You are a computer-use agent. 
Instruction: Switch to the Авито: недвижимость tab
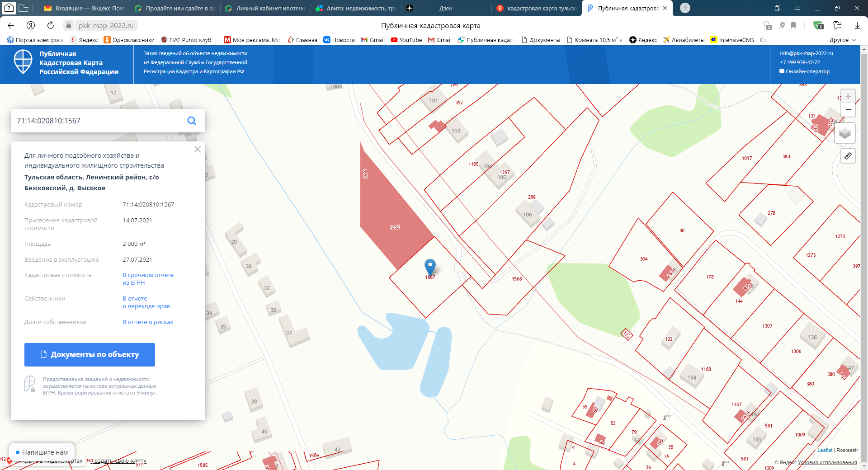click(x=356, y=8)
